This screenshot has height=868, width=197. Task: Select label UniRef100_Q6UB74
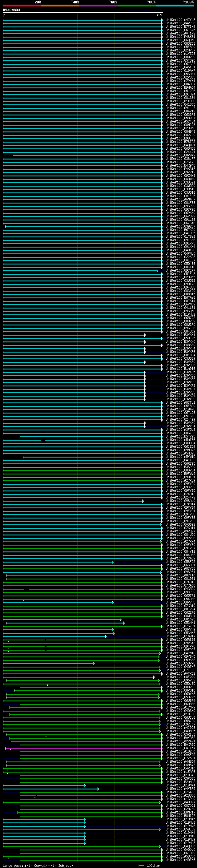[180, 701]
